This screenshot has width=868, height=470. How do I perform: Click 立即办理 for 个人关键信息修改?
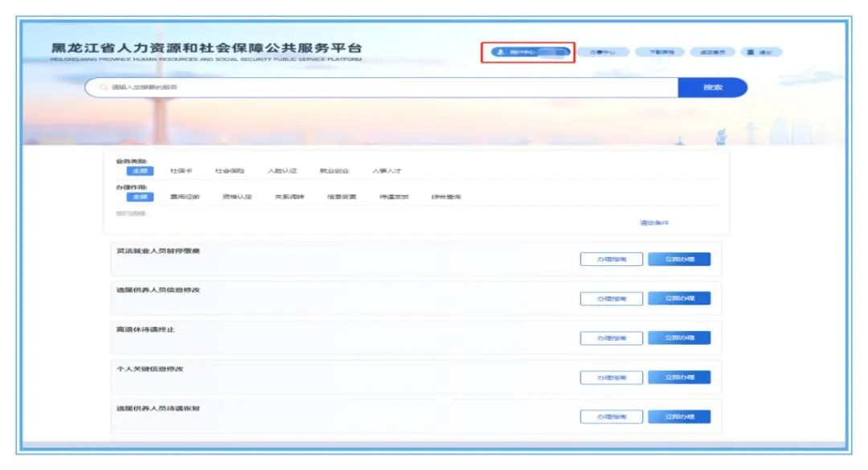tap(679, 378)
